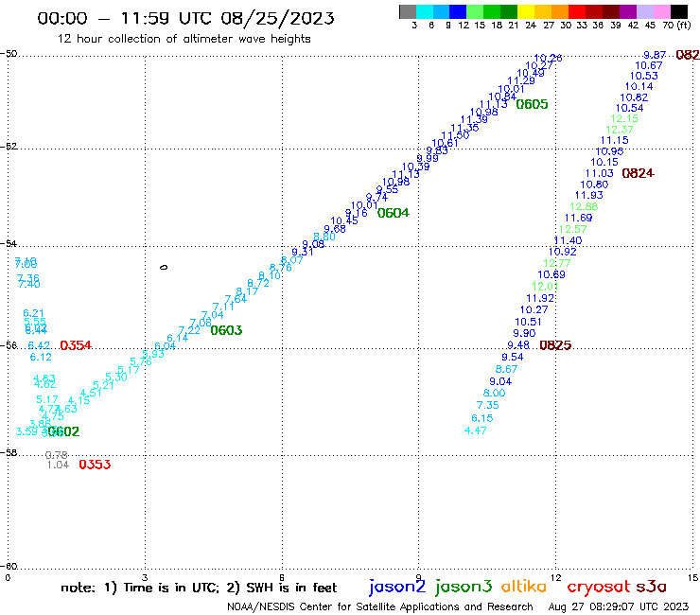Select the jason2 satellite legend label
The height and width of the screenshot is (615, 700).
[397, 587]
